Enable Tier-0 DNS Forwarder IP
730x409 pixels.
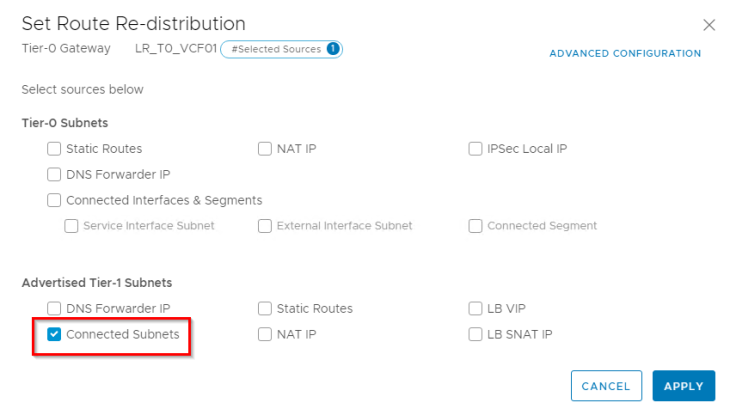coord(54,175)
